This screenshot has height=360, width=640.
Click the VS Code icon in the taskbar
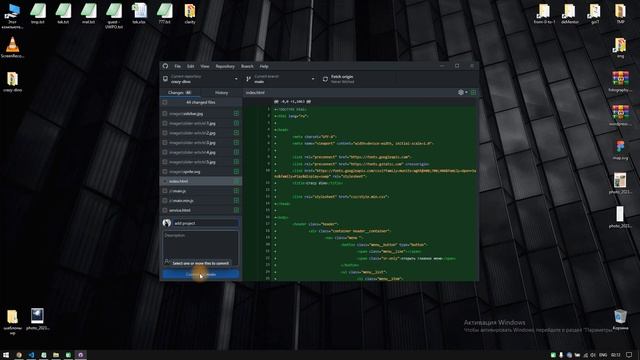pyautogui.click(x=31, y=355)
